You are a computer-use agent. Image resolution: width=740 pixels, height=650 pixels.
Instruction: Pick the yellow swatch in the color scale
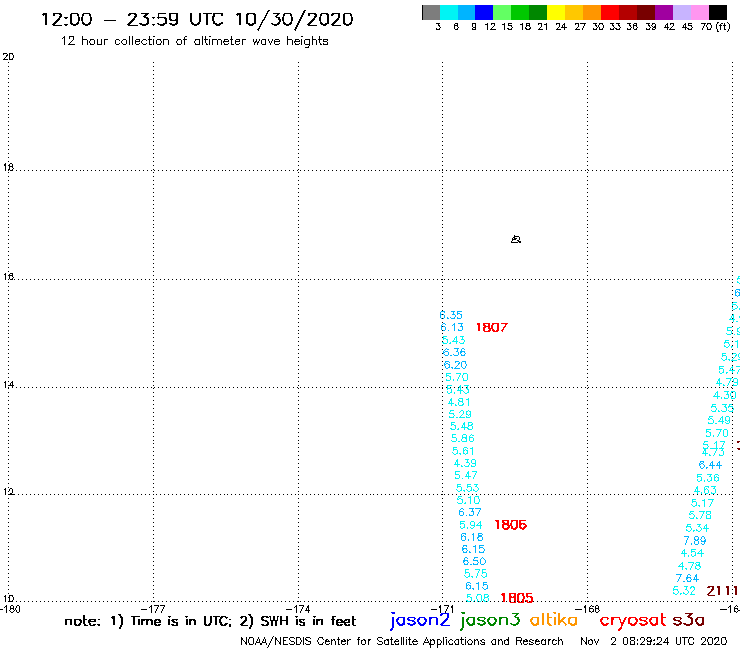(x=556, y=12)
